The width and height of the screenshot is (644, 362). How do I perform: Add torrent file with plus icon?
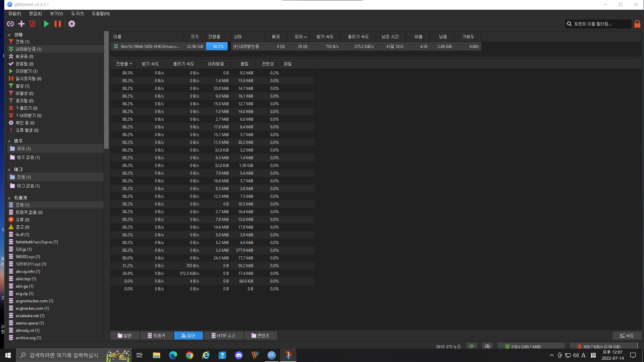coord(21,24)
